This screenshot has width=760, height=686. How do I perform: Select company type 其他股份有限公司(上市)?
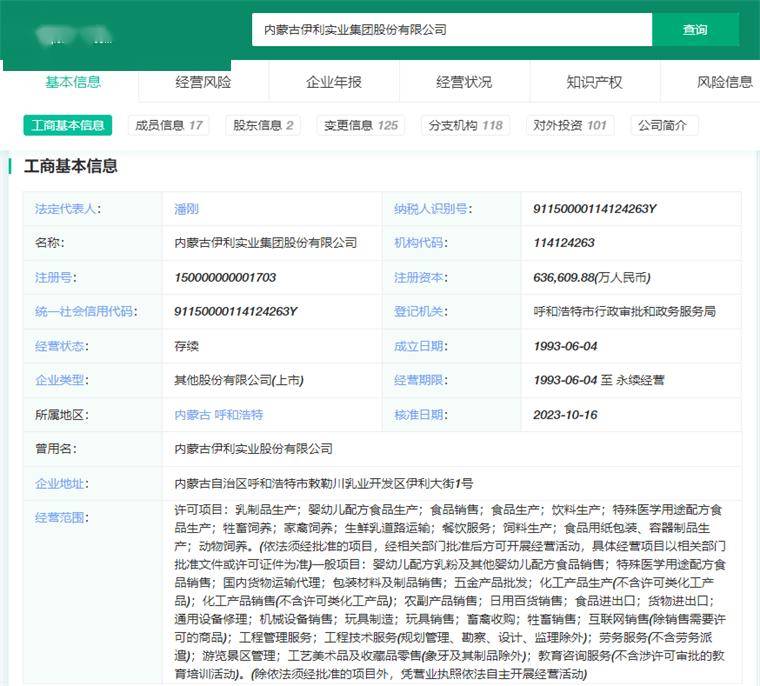click(239, 380)
